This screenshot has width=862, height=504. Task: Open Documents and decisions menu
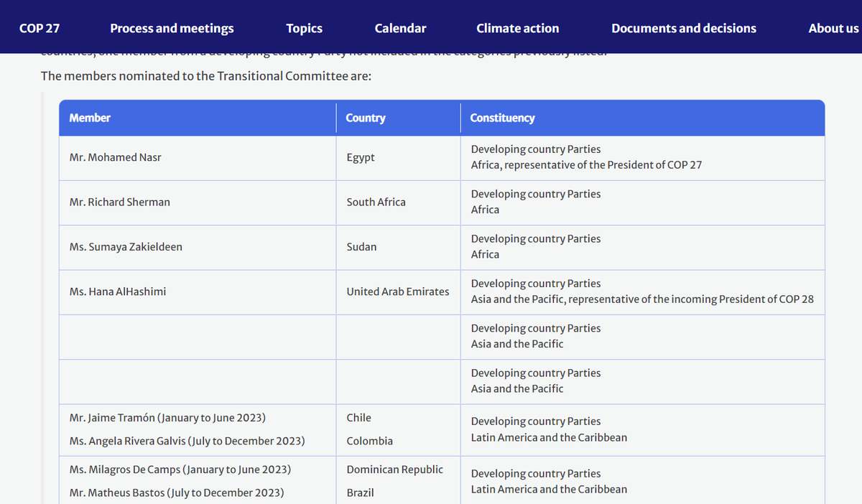pyautogui.click(x=684, y=28)
